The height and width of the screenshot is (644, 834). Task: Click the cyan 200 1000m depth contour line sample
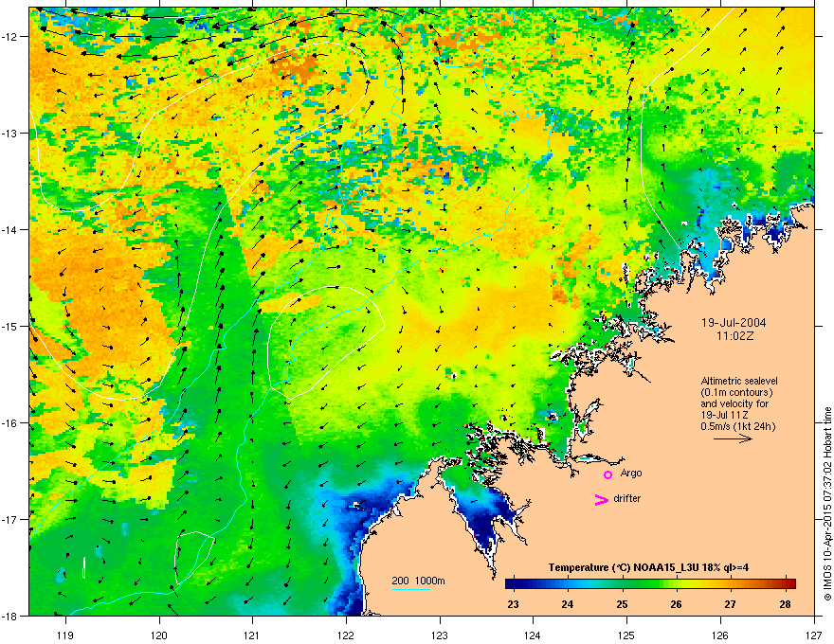(411, 589)
